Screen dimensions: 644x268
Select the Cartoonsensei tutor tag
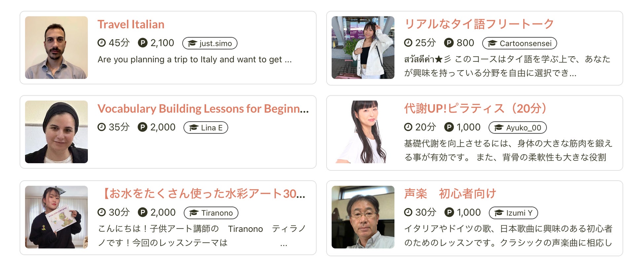click(519, 43)
